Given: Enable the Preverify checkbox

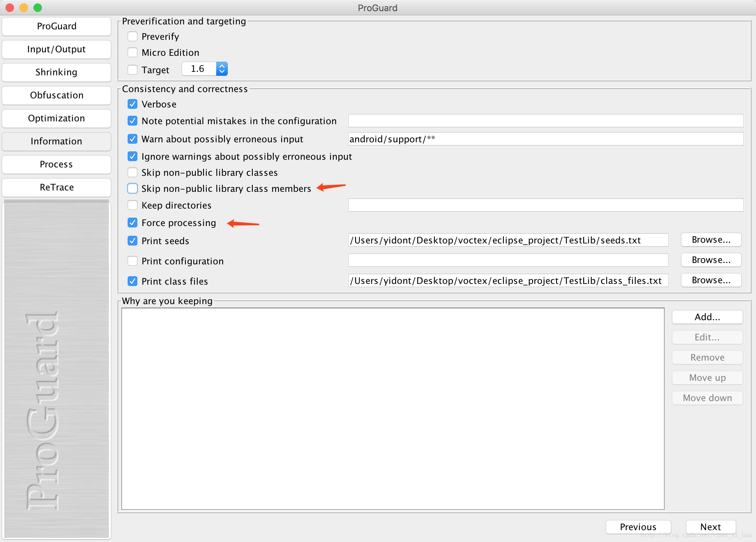Looking at the screenshot, I should [133, 36].
